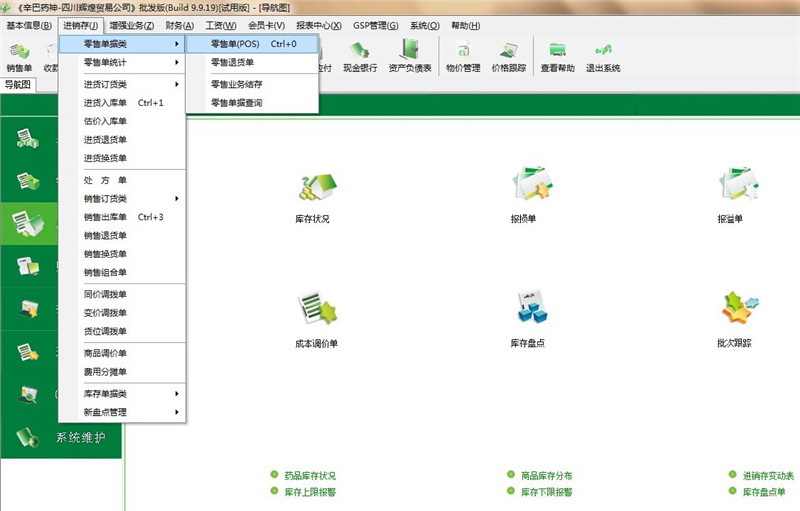This screenshot has height=511, width=800.
Task: Click the 销售单 toolbar icon
Action: point(19,58)
